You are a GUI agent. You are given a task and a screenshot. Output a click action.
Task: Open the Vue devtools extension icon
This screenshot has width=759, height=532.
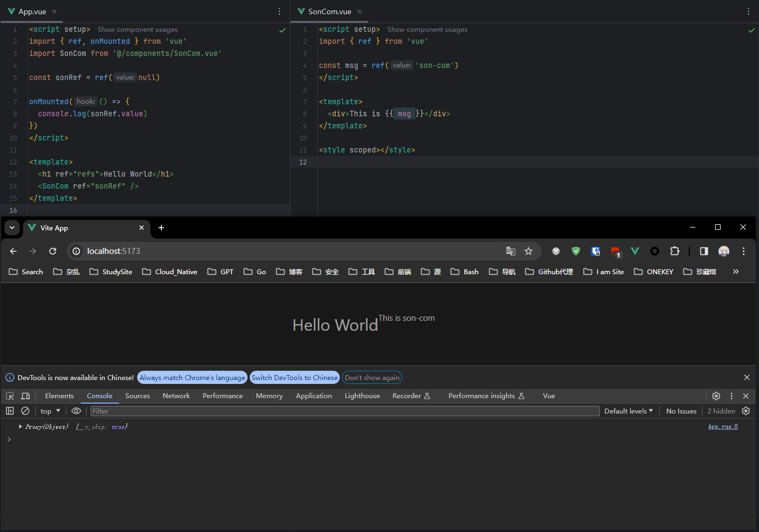pyautogui.click(x=635, y=251)
